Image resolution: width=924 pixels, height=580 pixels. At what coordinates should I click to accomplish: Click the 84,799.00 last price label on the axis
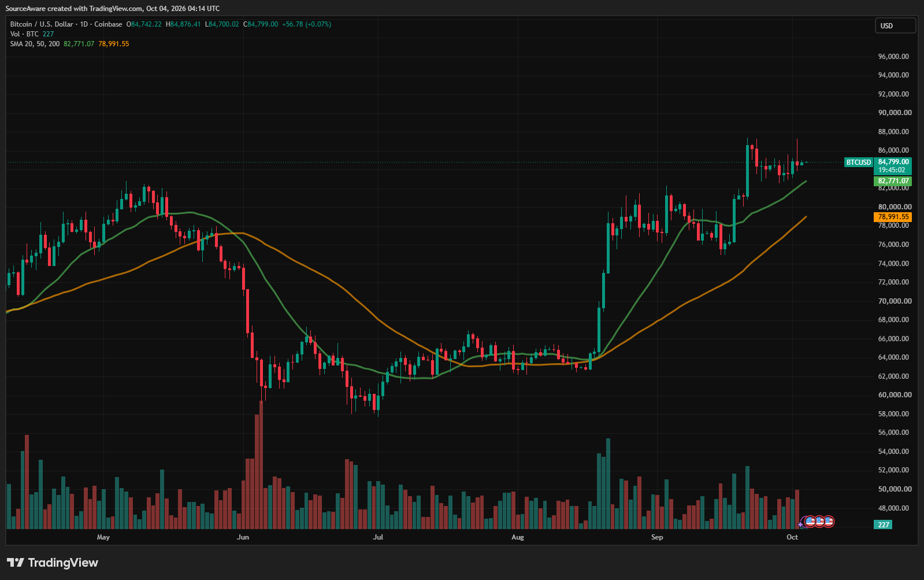click(x=893, y=162)
